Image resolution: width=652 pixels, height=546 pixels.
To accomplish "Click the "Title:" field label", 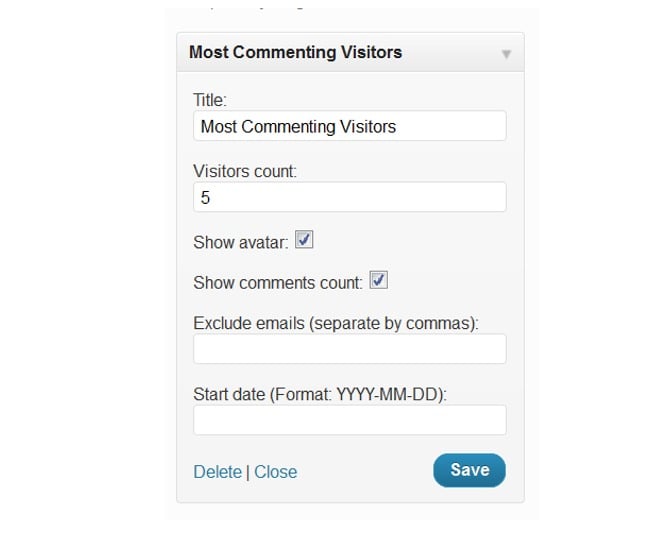I will click(210, 100).
